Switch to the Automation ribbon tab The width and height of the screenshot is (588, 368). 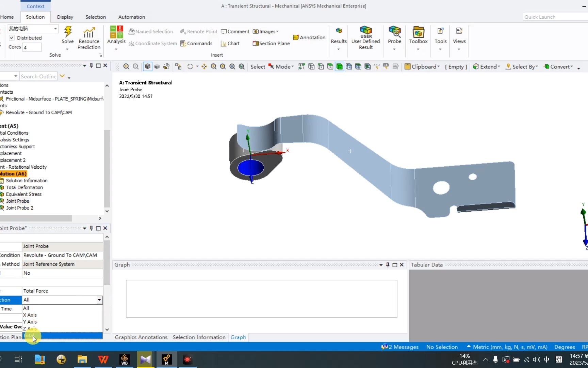[132, 17]
